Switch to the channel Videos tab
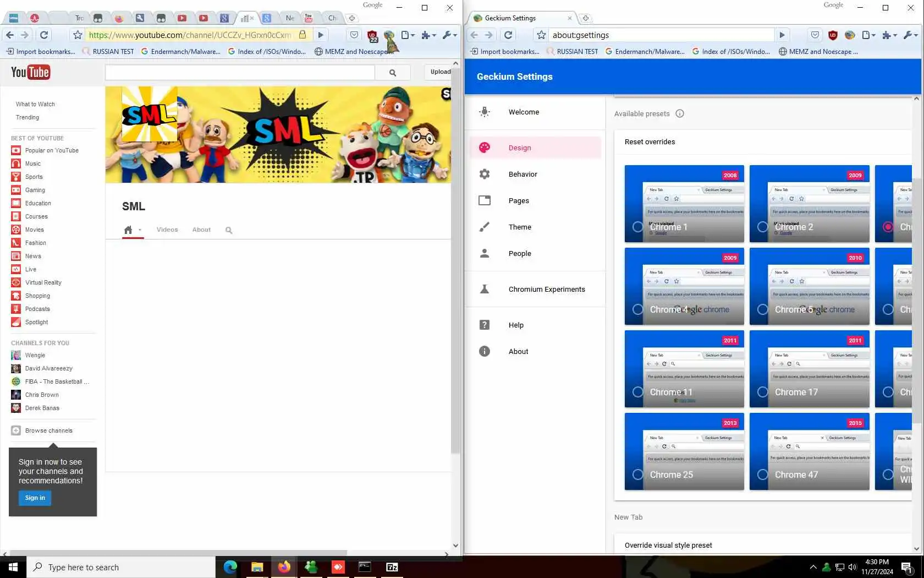The width and height of the screenshot is (924, 578). pos(167,230)
